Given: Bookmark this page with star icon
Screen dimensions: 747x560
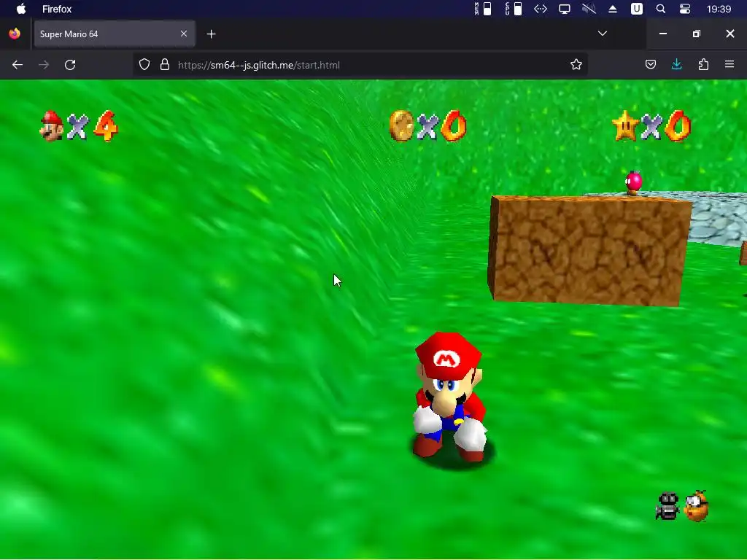Looking at the screenshot, I should (x=576, y=65).
